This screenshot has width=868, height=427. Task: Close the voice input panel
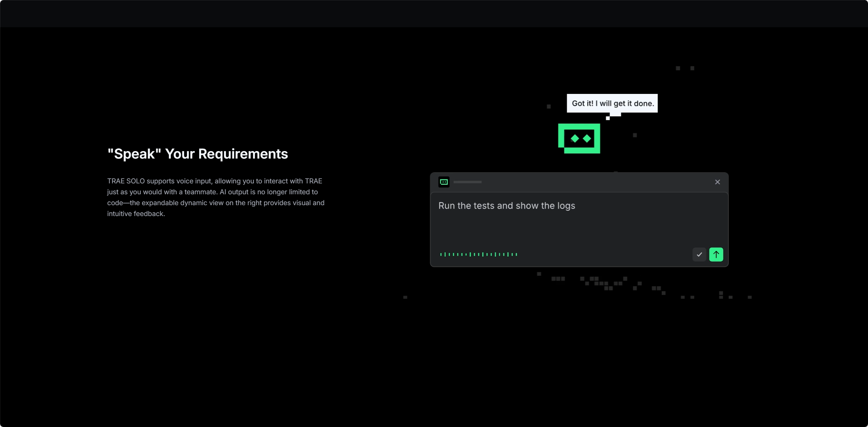pyautogui.click(x=717, y=182)
